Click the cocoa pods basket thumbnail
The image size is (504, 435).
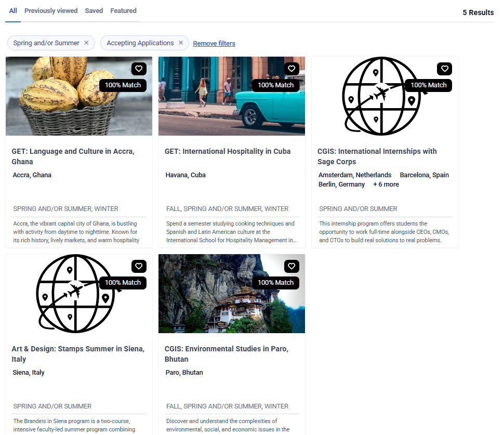pyautogui.click(x=57, y=99)
